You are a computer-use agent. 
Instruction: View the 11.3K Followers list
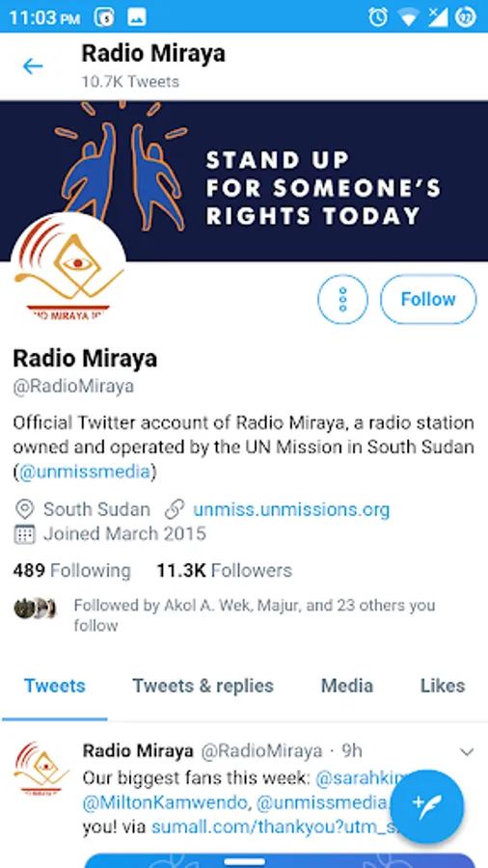click(224, 570)
